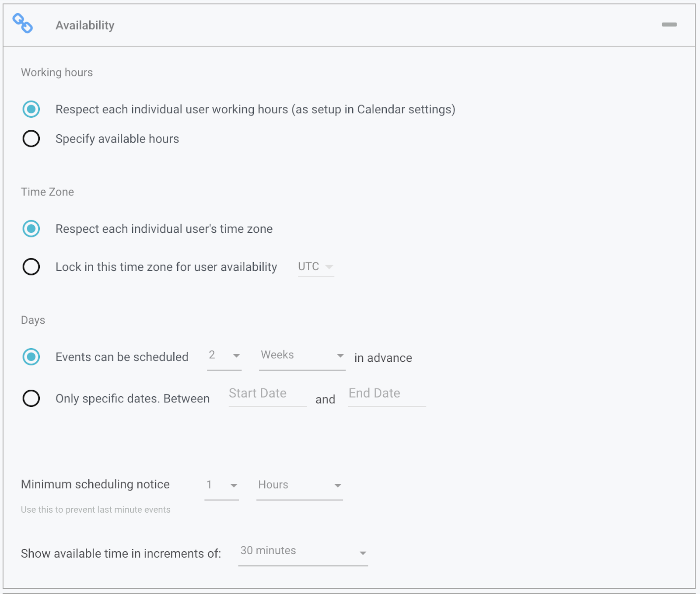
Task: Enable 'Lock in this time zone for user availability'
Action: pos(31,267)
